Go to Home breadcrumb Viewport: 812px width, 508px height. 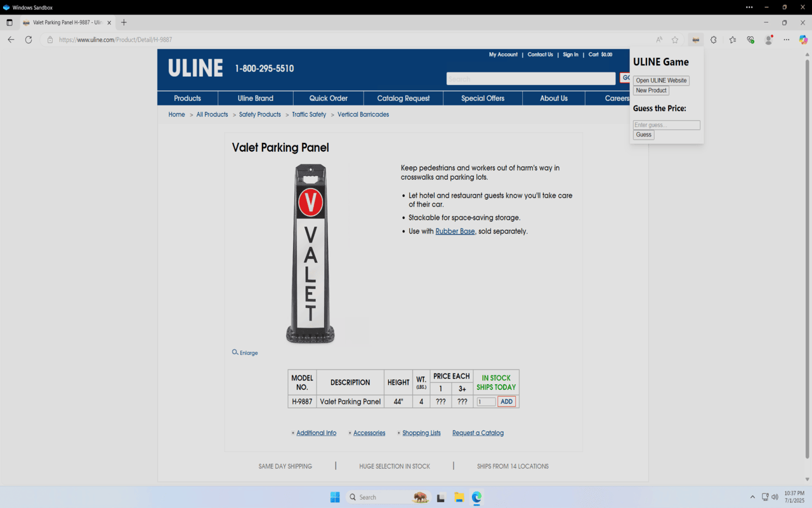coord(177,114)
